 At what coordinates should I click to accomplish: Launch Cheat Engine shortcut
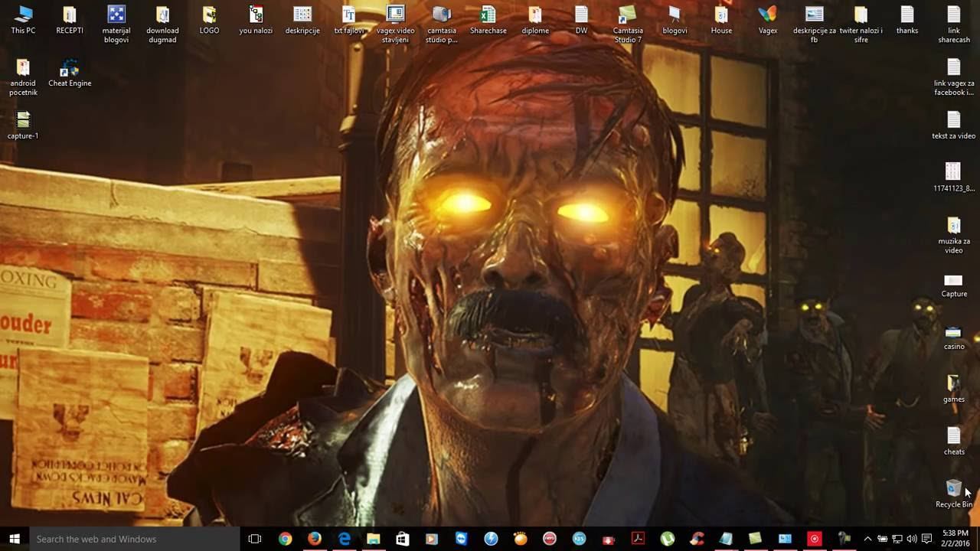(x=70, y=73)
